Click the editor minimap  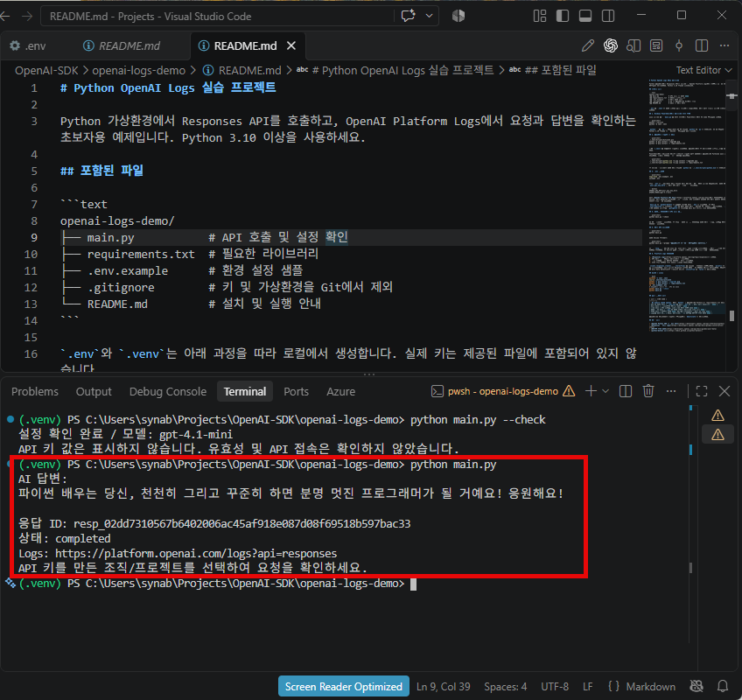point(687,206)
